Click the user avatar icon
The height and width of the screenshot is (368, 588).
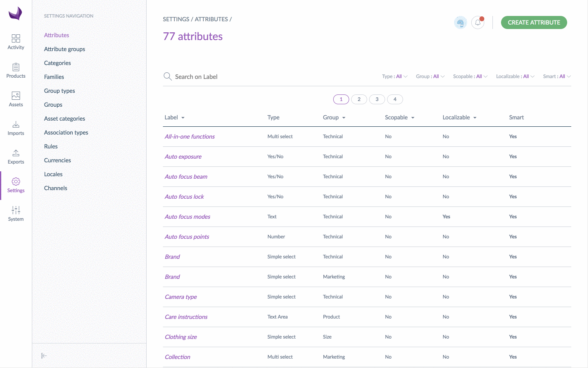460,22
